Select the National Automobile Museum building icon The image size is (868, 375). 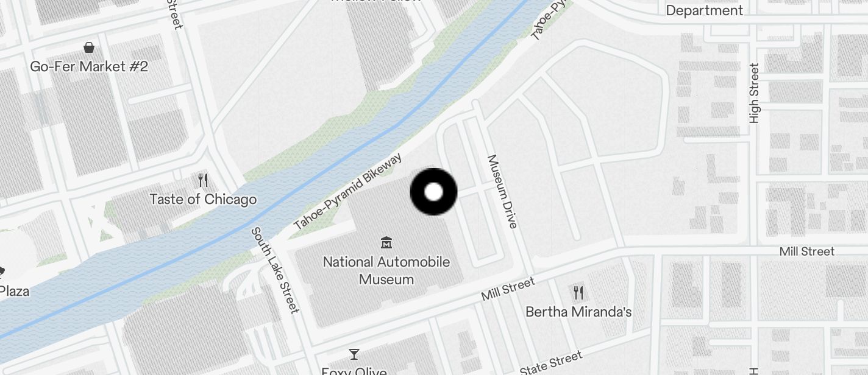pyautogui.click(x=386, y=244)
